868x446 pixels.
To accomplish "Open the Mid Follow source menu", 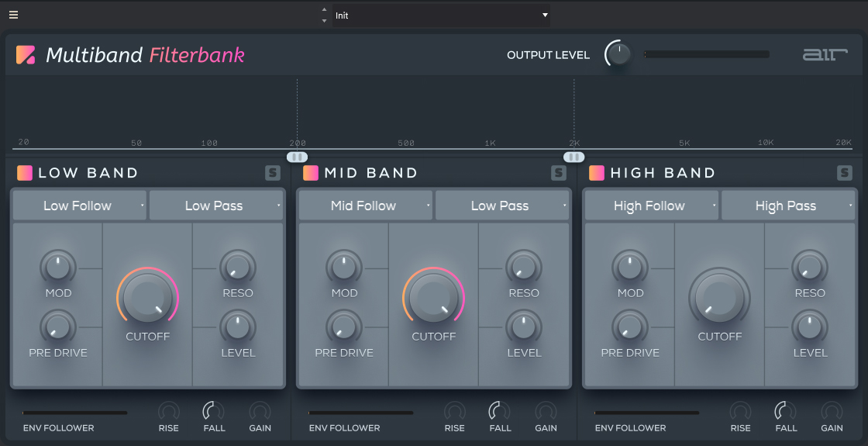I will click(365, 206).
